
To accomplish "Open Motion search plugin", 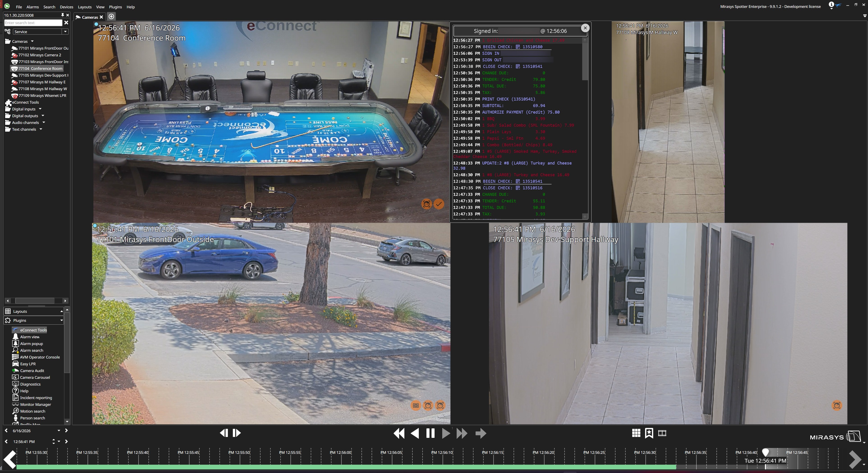I will (x=29, y=411).
